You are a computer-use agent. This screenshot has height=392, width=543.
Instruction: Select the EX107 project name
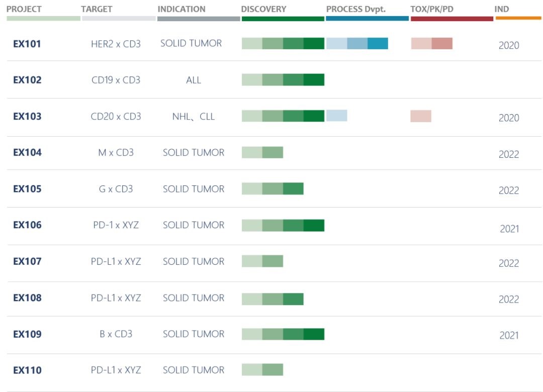tap(27, 261)
